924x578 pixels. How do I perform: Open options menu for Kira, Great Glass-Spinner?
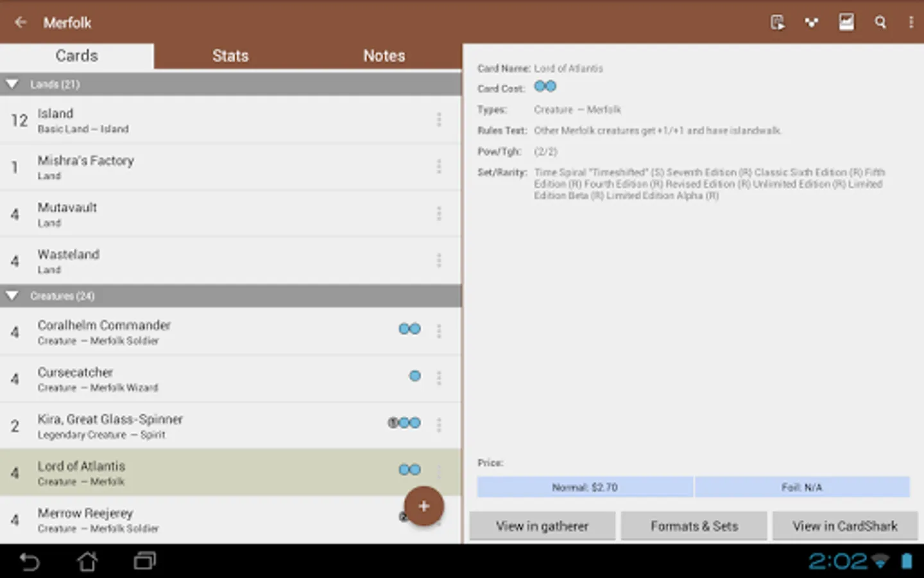[439, 425]
